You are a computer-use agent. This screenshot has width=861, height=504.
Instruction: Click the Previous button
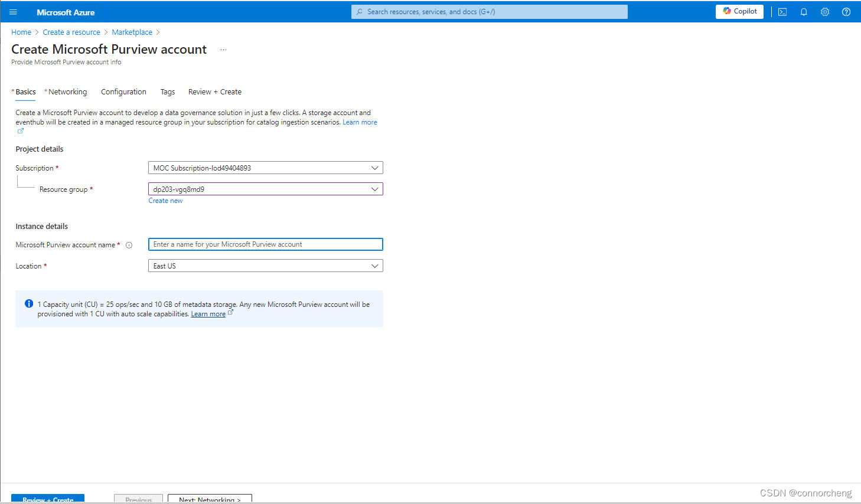pos(138,499)
